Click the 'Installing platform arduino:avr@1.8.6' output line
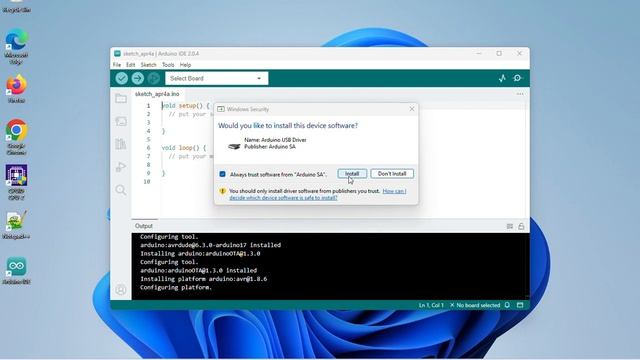 203,279
